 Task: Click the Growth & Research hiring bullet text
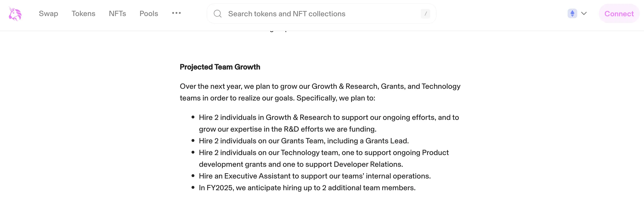tap(328, 123)
